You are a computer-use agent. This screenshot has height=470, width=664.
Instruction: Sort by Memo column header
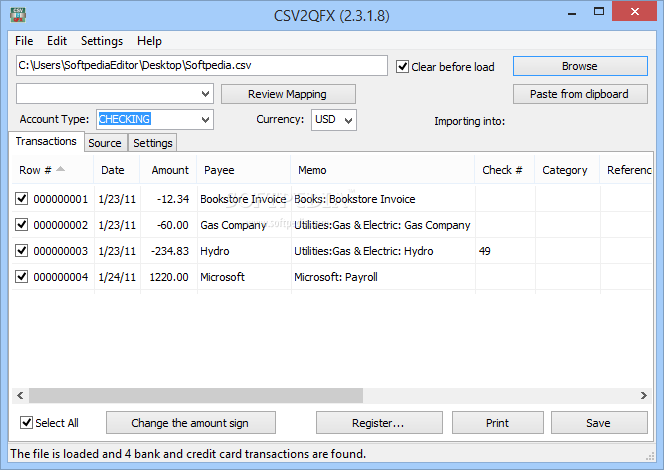coord(383,170)
